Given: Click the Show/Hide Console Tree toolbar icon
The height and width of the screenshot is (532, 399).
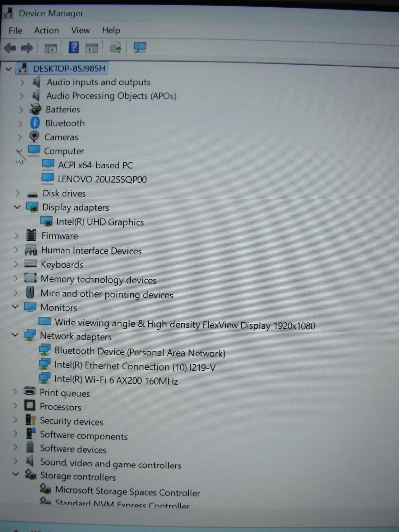Looking at the screenshot, I should click(x=51, y=49).
